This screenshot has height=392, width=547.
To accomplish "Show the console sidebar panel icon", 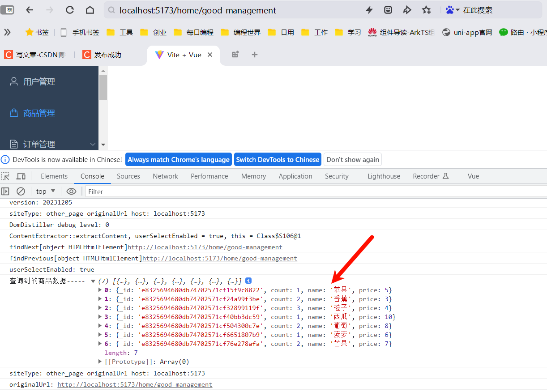I will tap(5, 191).
